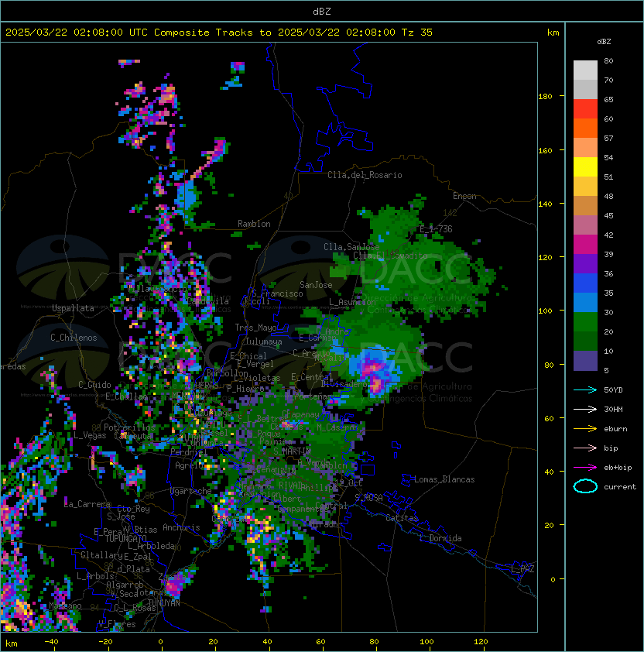644x652 pixels.
Task: Click the 'SanJose' map label
Action: pyautogui.click(x=316, y=285)
